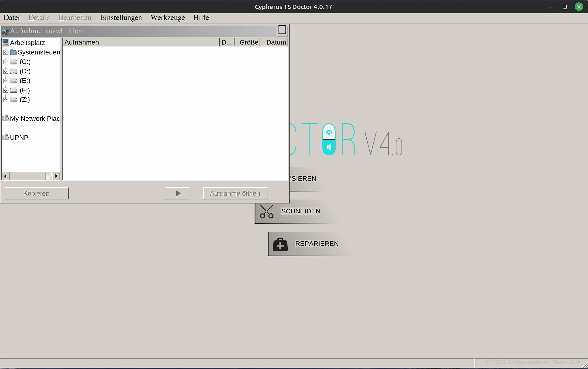Click the Aufnahme öffnen button
Viewport: 588px width, 369px height.
[x=235, y=193]
